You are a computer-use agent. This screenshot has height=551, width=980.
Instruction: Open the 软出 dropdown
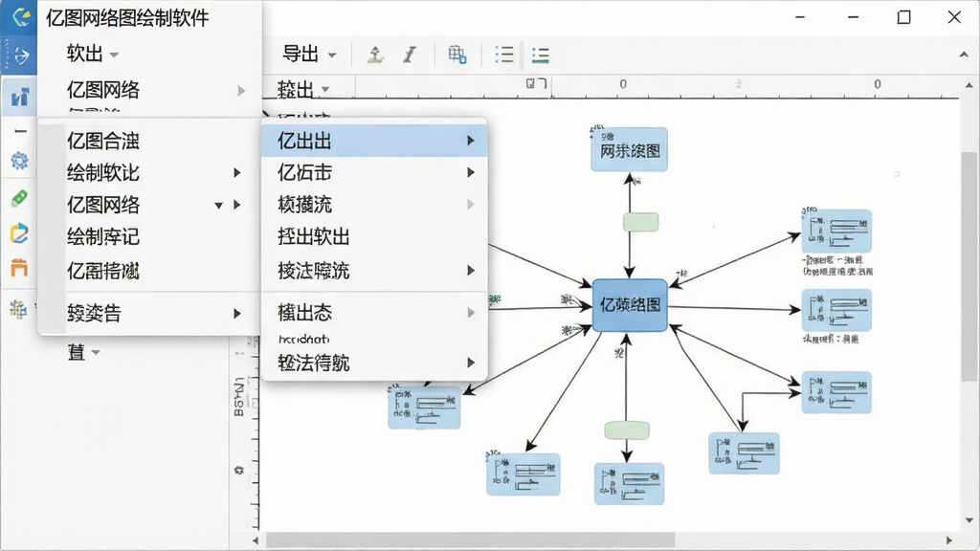pos(93,54)
